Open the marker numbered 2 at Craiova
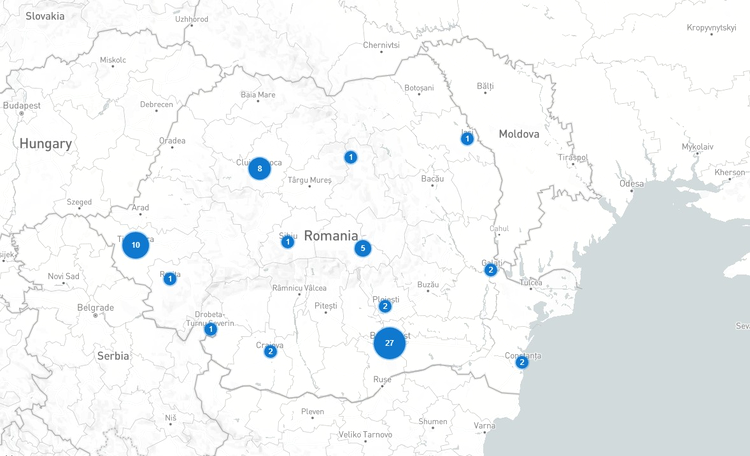The height and width of the screenshot is (456, 750). pos(270,352)
